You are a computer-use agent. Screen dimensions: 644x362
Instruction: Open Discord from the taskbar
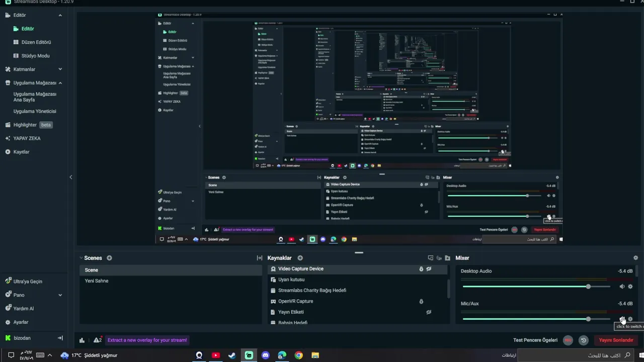(265, 355)
